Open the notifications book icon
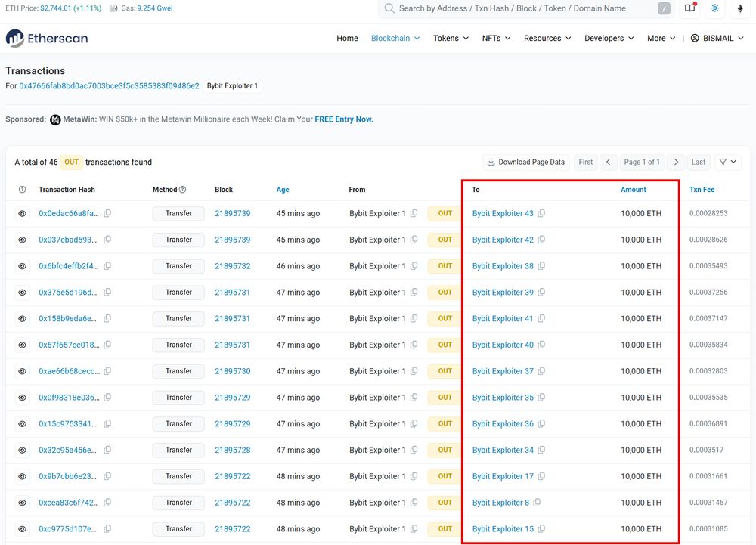Image resolution: width=756 pixels, height=545 pixels. (x=689, y=8)
